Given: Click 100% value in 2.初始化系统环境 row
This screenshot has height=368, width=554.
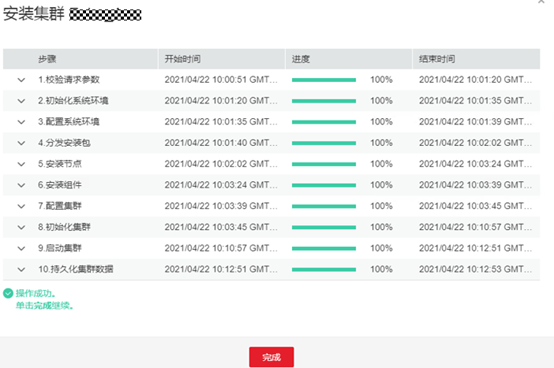Looking at the screenshot, I should point(381,101).
